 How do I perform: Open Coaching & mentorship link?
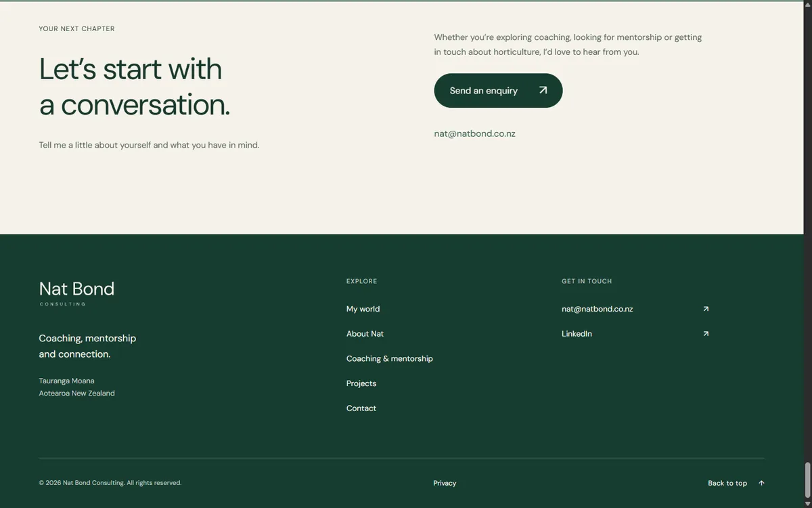(390, 358)
